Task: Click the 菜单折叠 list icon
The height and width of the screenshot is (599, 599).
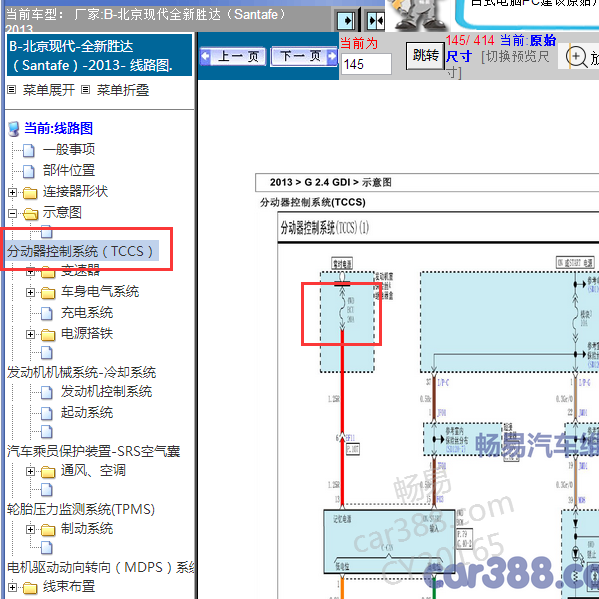Action: click(x=86, y=90)
